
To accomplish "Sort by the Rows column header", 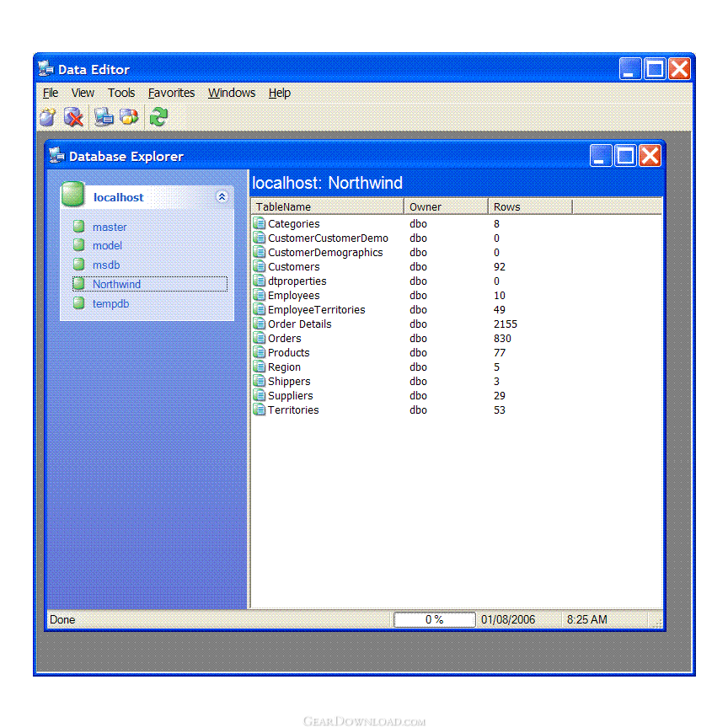I will pos(530,206).
